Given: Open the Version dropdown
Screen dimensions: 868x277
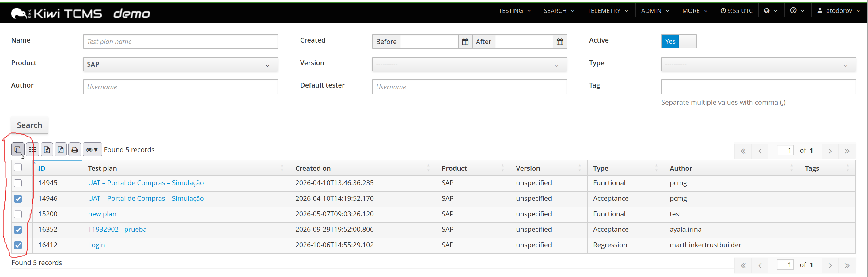Looking at the screenshot, I should pos(469,64).
